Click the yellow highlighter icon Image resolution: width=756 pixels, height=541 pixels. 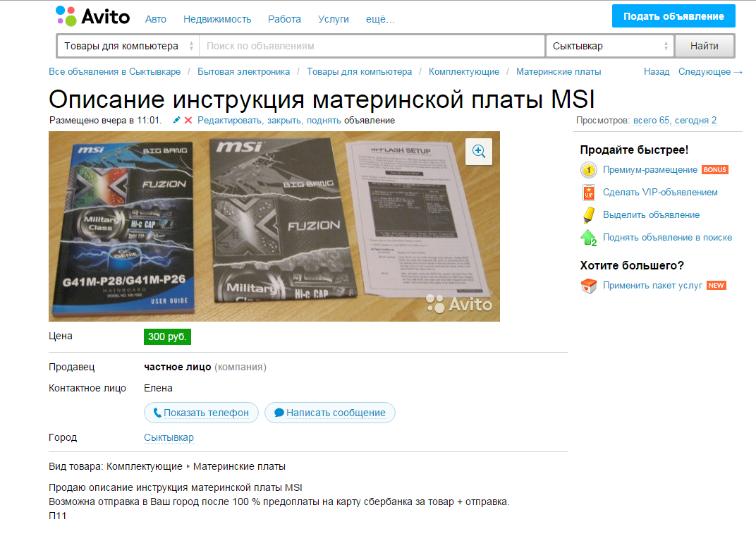[x=588, y=215]
